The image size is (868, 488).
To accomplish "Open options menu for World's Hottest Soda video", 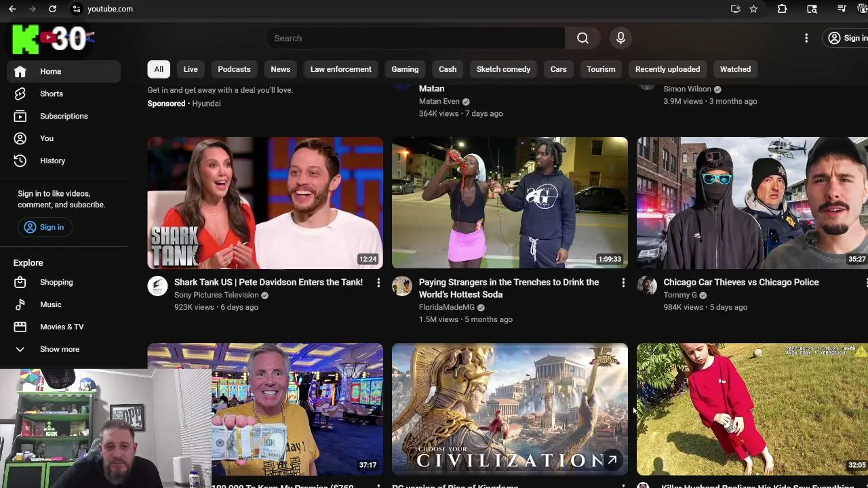I will click(623, 283).
